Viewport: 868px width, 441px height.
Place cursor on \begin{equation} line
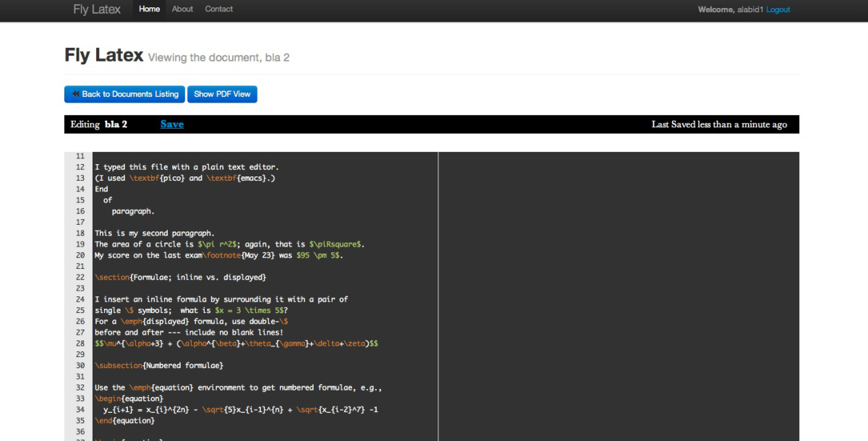129,399
